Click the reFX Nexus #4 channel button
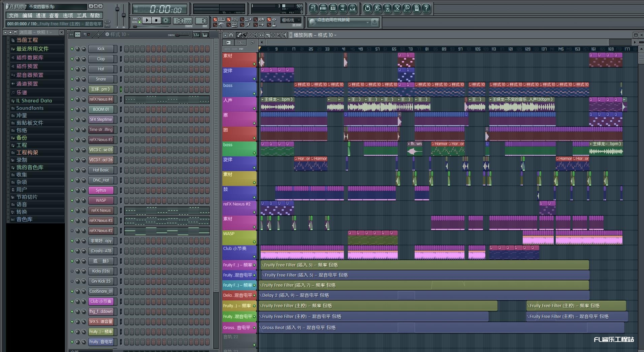This screenshot has height=352, width=644. point(101,99)
